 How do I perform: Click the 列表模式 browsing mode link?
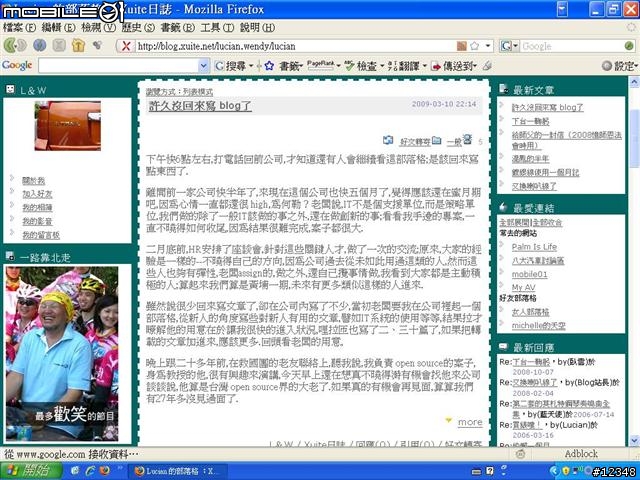(x=198, y=92)
